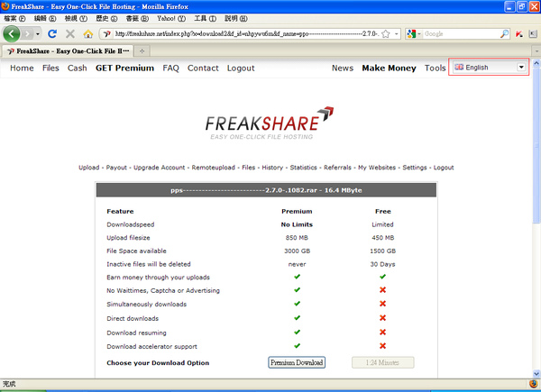Click the Files link in the submenu
Screen dimensions: 541x392
(x=249, y=168)
